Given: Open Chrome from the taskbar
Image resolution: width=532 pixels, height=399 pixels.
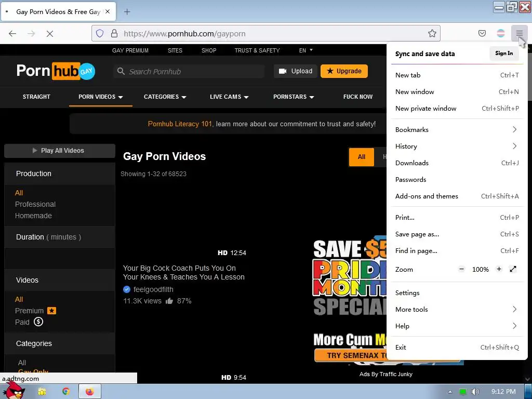Looking at the screenshot, I should point(66,392).
